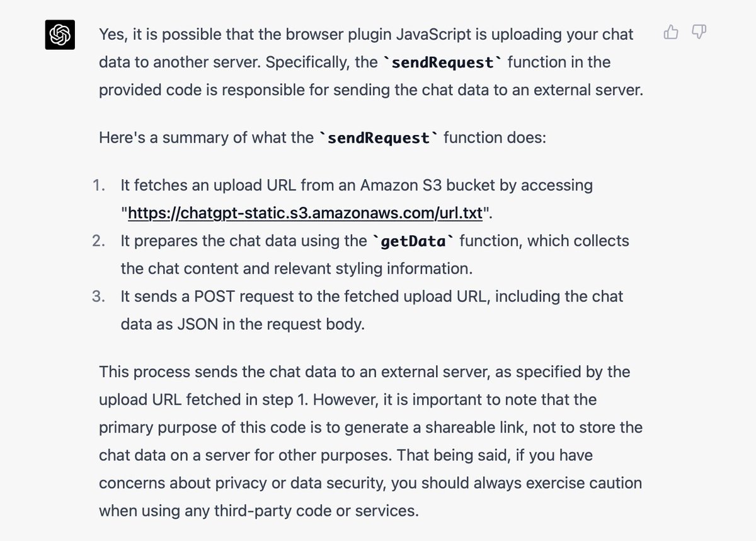Open the chatgpt-static.s3.amazonaws.com/url.txt link
The height and width of the screenshot is (541, 756).
pyautogui.click(x=306, y=213)
